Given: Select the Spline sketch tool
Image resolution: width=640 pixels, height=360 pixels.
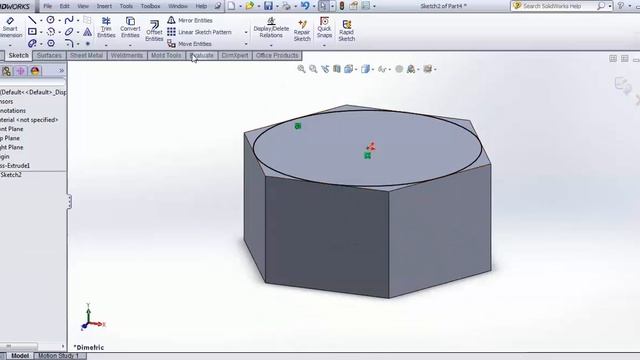Looking at the screenshot, I should click(69, 20).
